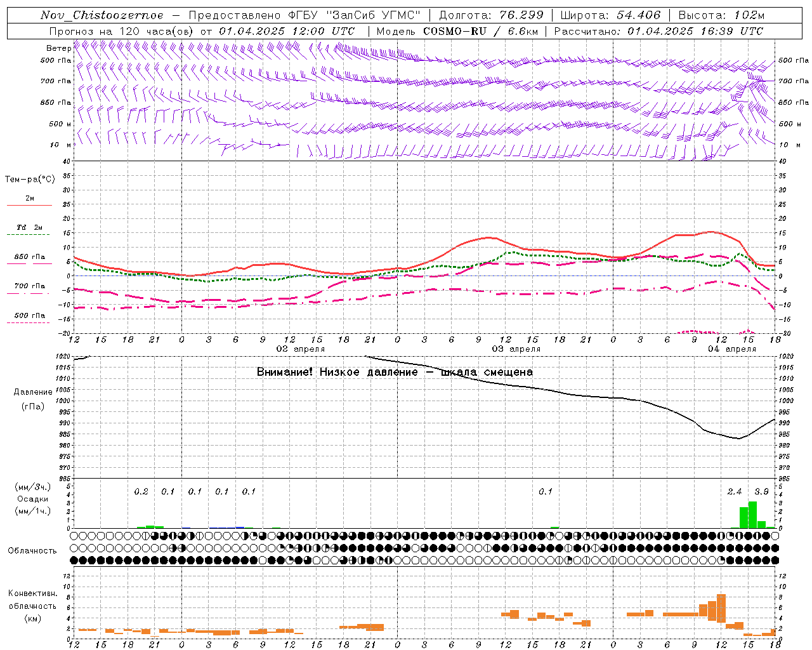Click the 500 гПа entry in temperature legend

pyautogui.click(x=29, y=315)
